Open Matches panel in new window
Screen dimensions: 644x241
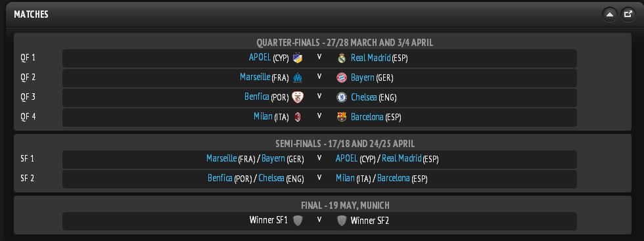(x=628, y=14)
